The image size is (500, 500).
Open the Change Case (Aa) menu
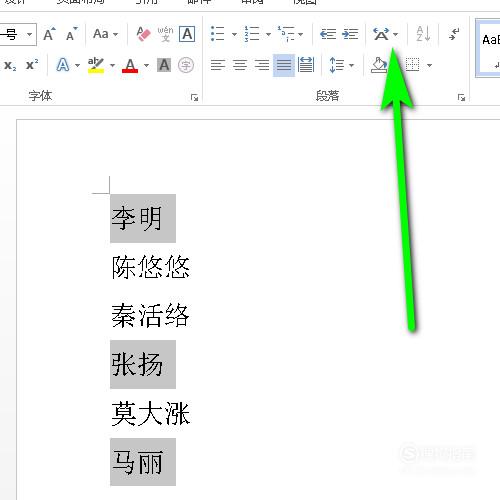point(105,34)
